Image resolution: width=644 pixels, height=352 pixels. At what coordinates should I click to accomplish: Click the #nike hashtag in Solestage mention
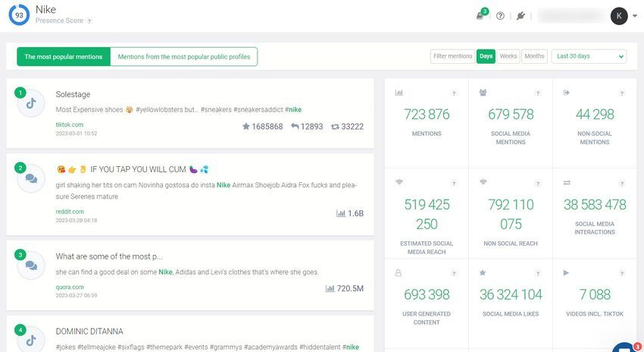tap(293, 109)
